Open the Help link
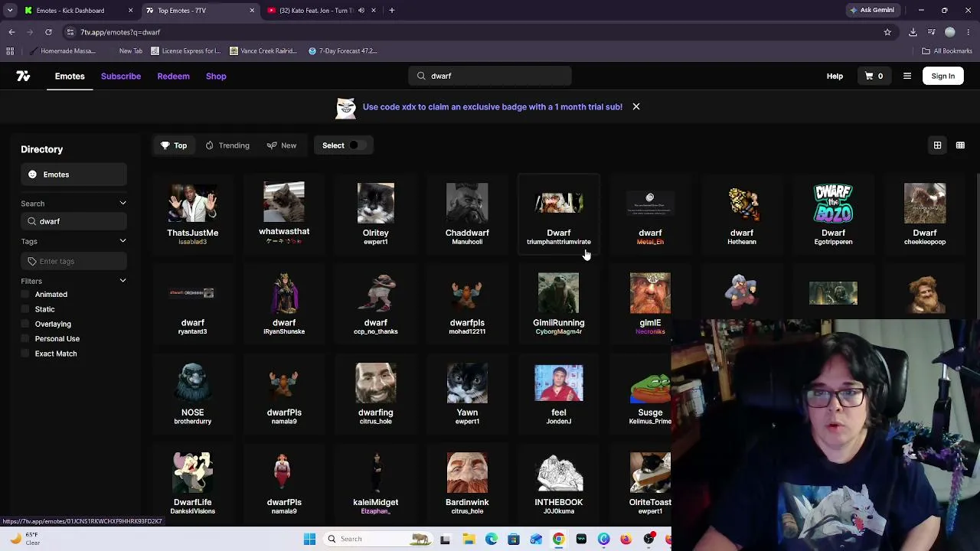The height and width of the screenshot is (551, 980). pos(835,76)
